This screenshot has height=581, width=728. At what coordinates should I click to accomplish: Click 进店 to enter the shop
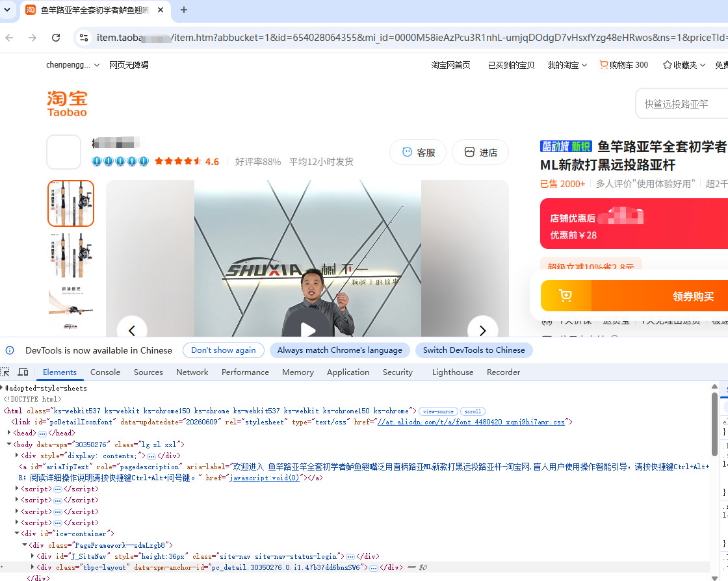pos(480,152)
